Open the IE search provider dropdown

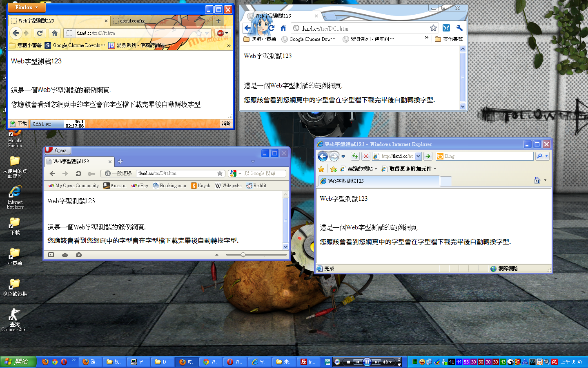(547, 156)
